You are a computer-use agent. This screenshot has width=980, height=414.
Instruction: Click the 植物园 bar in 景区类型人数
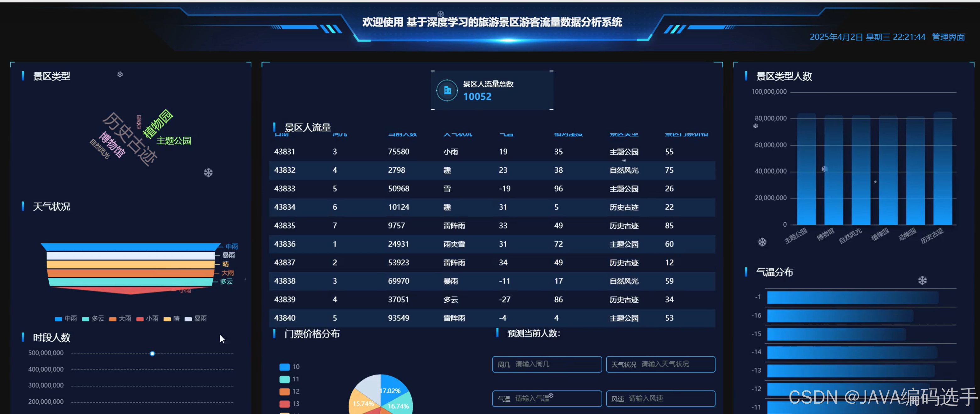888,170
